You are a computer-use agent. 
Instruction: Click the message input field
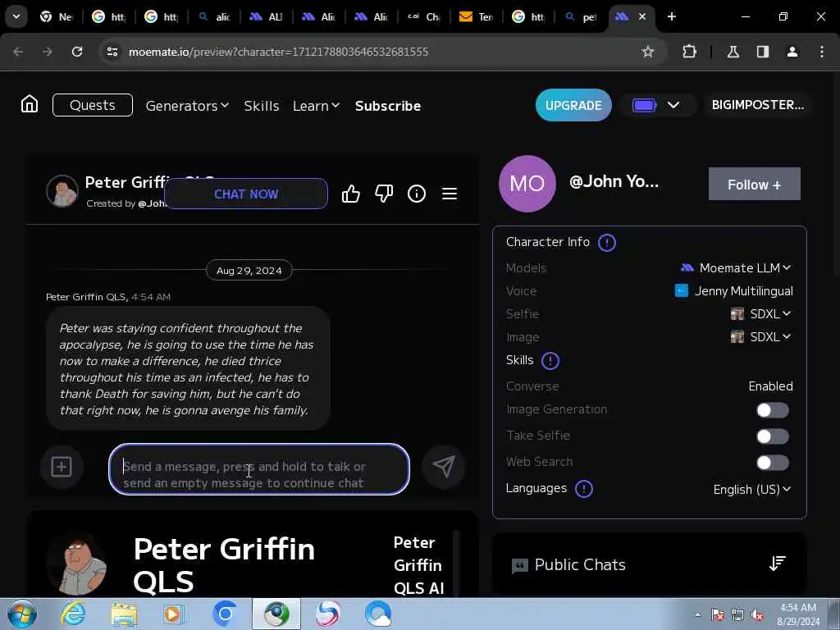tap(259, 469)
